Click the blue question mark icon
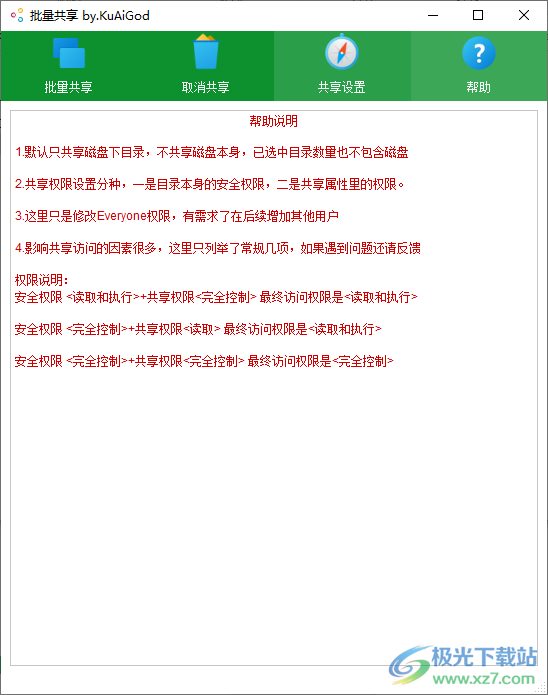 coord(479,53)
